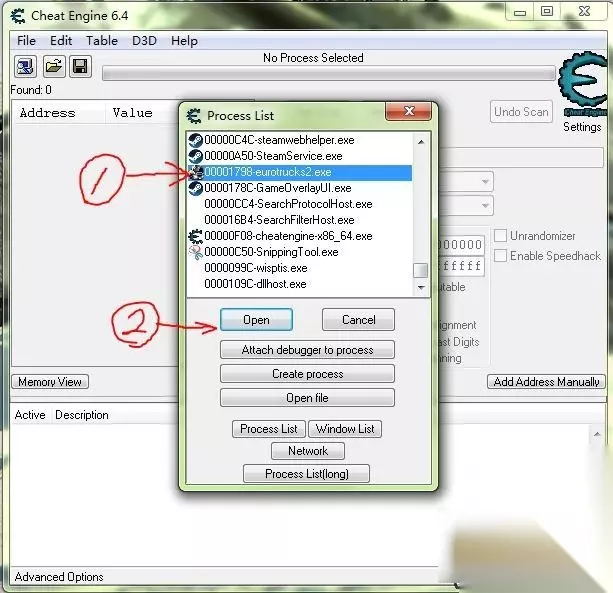
Task: Click the SnippingTool.exe scissors icon
Action: click(x=195, y=252)
